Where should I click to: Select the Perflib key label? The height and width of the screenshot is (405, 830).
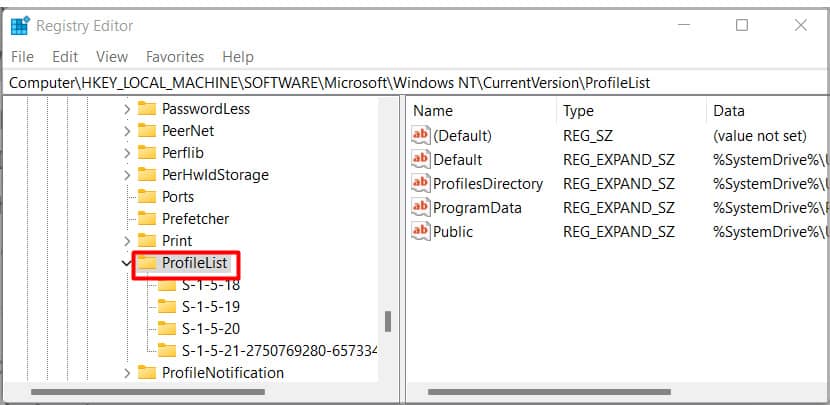tap(183, 153)
